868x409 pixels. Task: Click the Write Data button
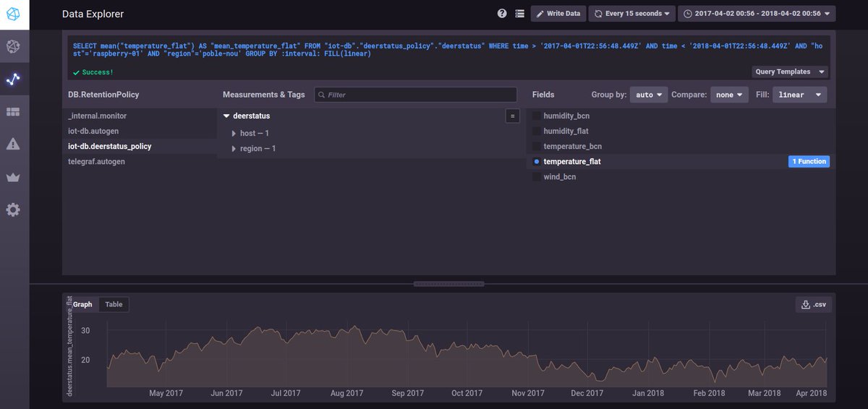click(558, 14)
